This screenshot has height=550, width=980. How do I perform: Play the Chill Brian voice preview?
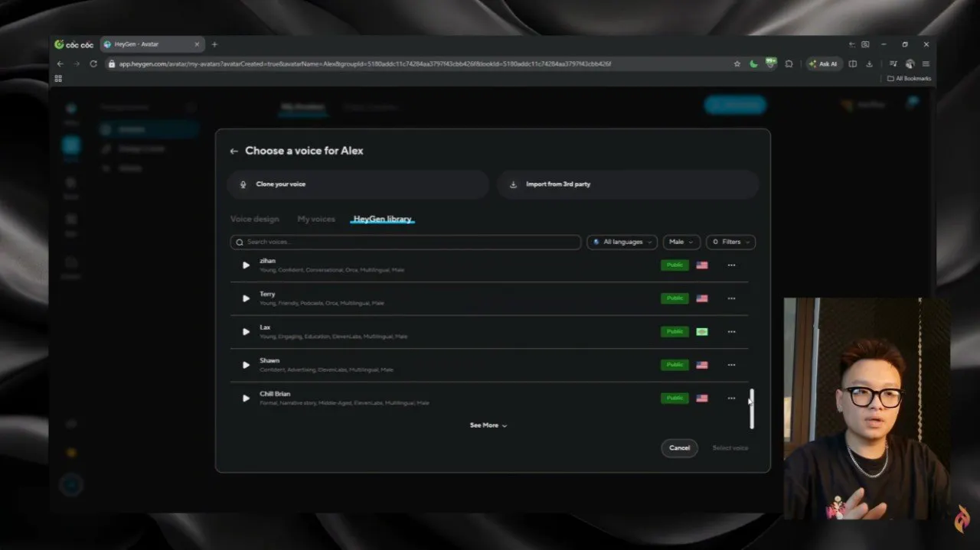(246, 399)
